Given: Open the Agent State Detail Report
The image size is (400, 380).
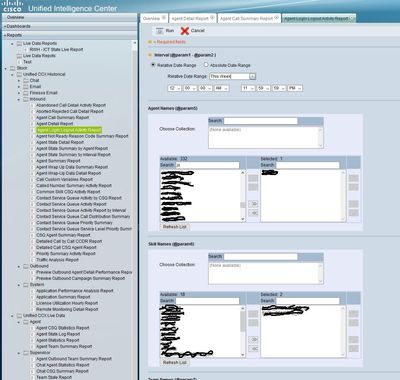Looking at the screenshot, I should click(x=60, y=142).
